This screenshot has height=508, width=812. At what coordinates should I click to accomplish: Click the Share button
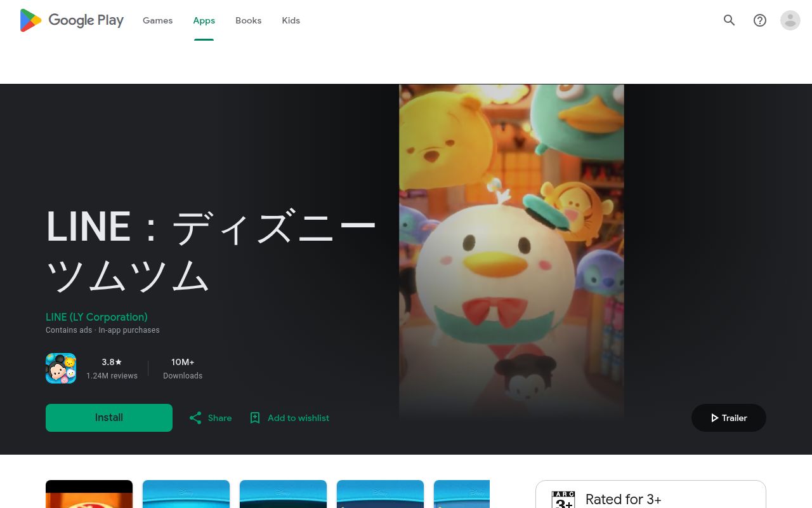(211, 418)
